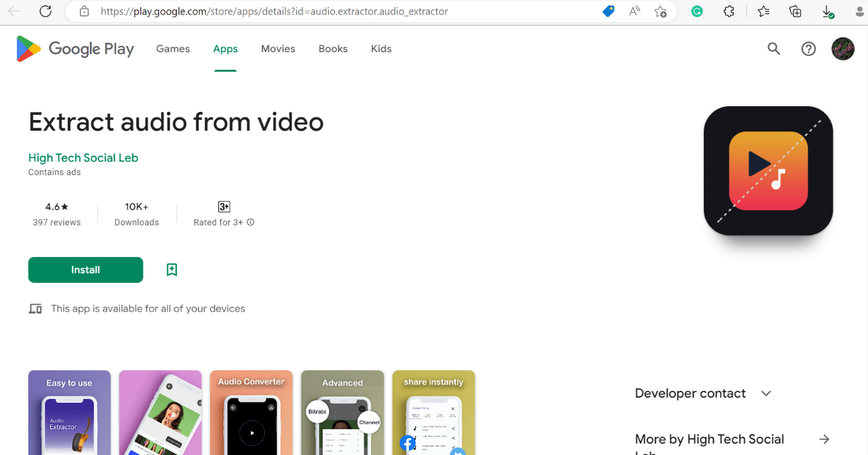Viewport: 868px width, 455px height.
Task: Open the Movies tab
Action: [278, 49]
